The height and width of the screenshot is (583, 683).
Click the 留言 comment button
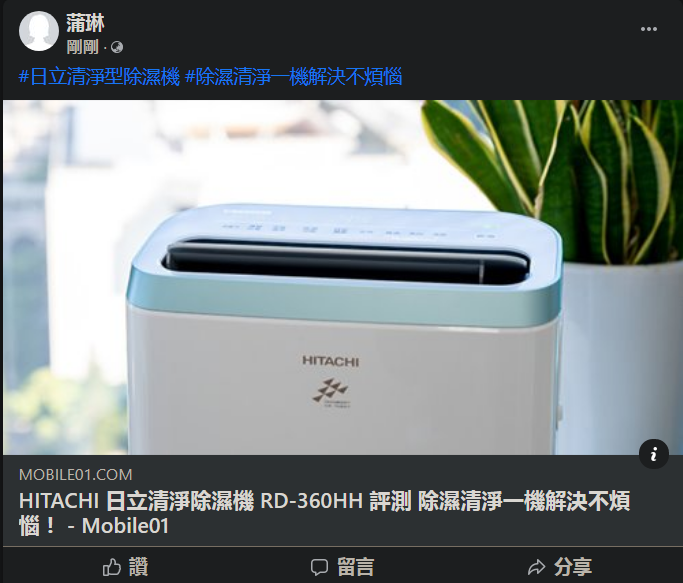pyautogui.click(x=342, y=567)
